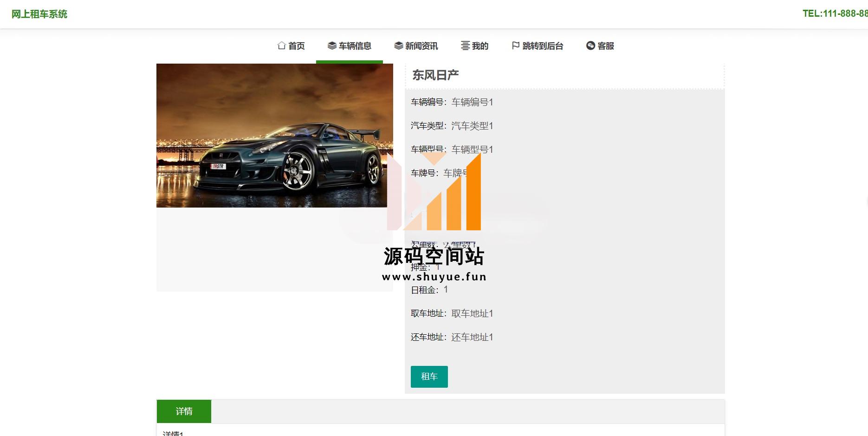The height and width of the screenshot is (436, 868).
Task: Select 跳转到后台 in navigation
Action: [538, 46]
